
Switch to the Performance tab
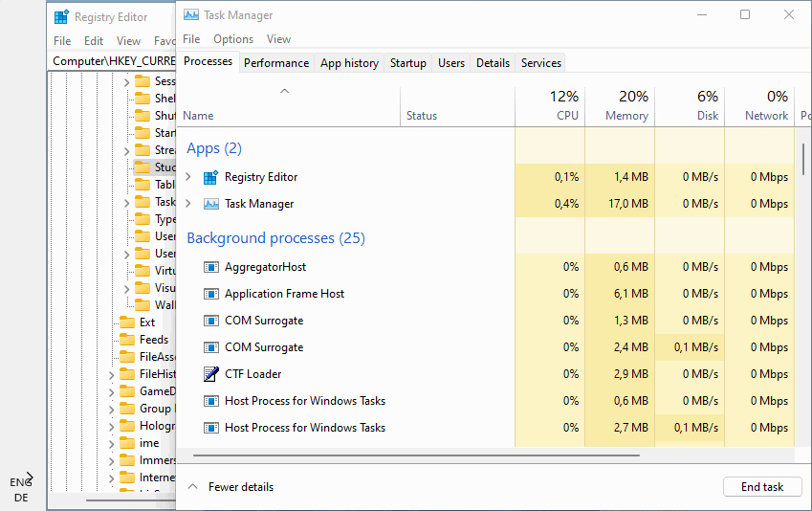(276, 63)
